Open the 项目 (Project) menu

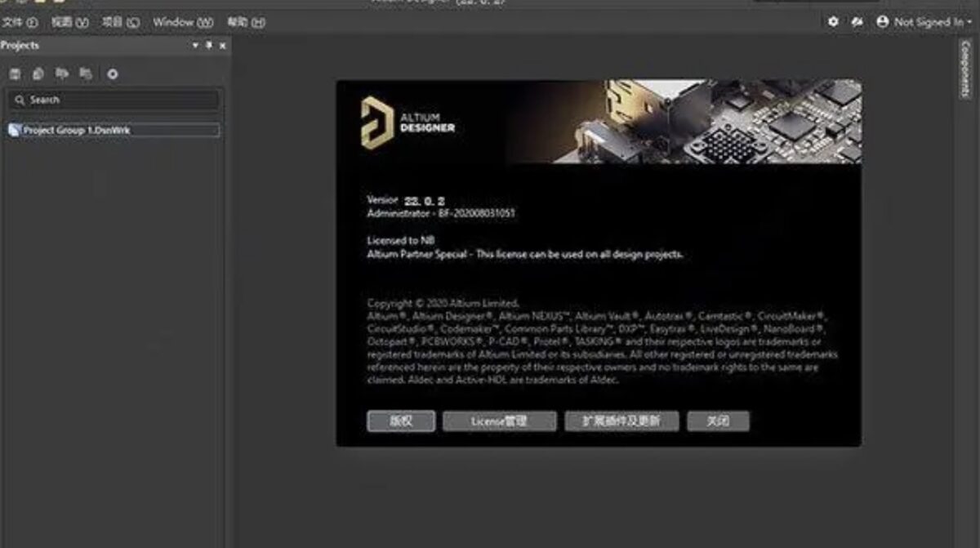[x=121, y=22]
